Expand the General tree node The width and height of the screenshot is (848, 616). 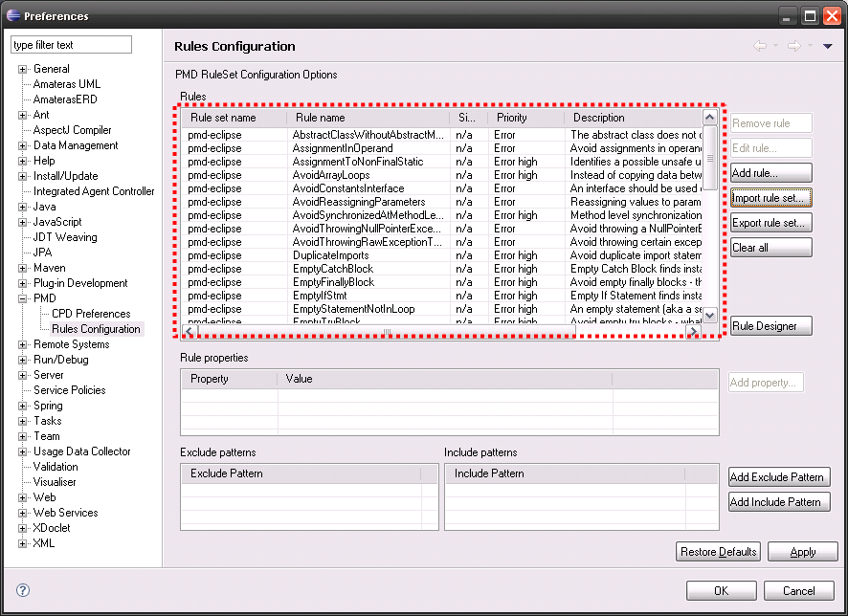(x=23, y=69)
